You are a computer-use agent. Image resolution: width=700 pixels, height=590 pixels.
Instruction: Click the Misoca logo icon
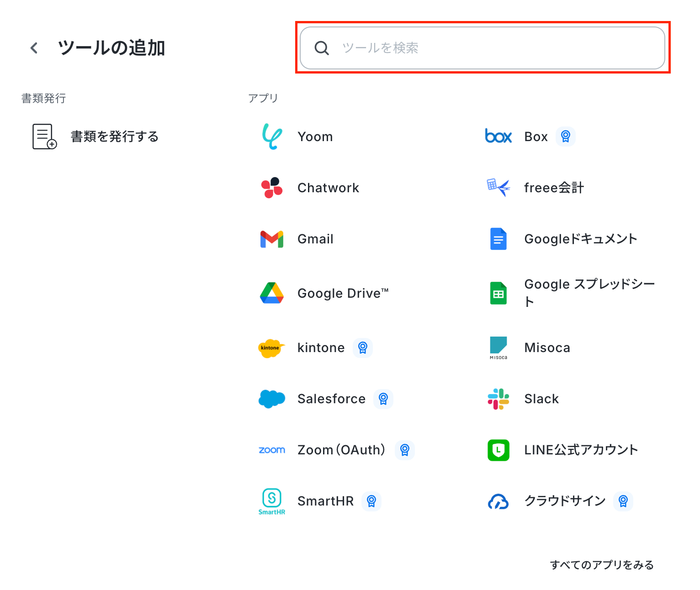coord(498,348)
